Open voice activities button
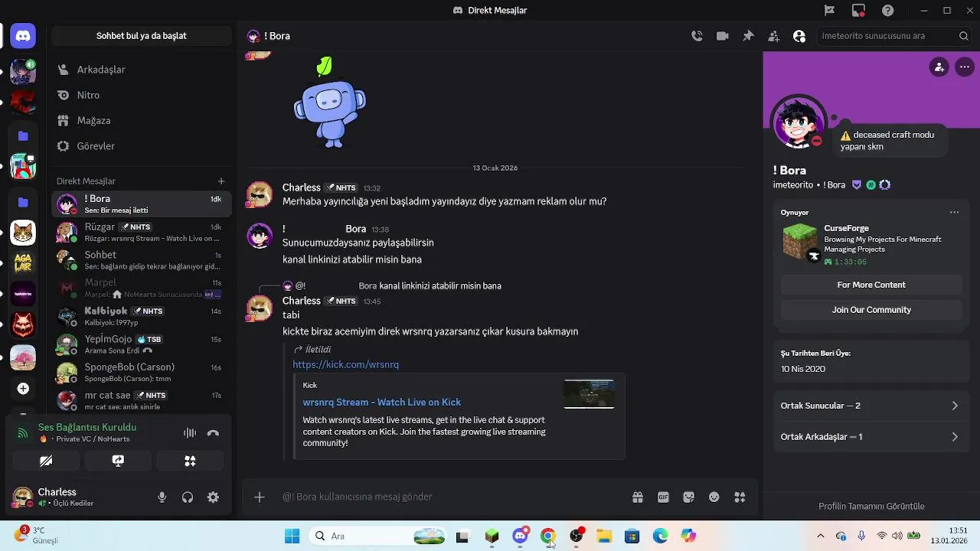Viewport: 980px width, 551px height. click(190, 461)
